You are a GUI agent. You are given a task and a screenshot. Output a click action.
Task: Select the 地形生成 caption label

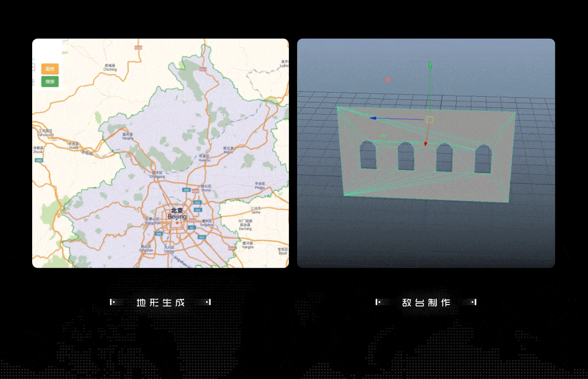click(x=161, y=302)
